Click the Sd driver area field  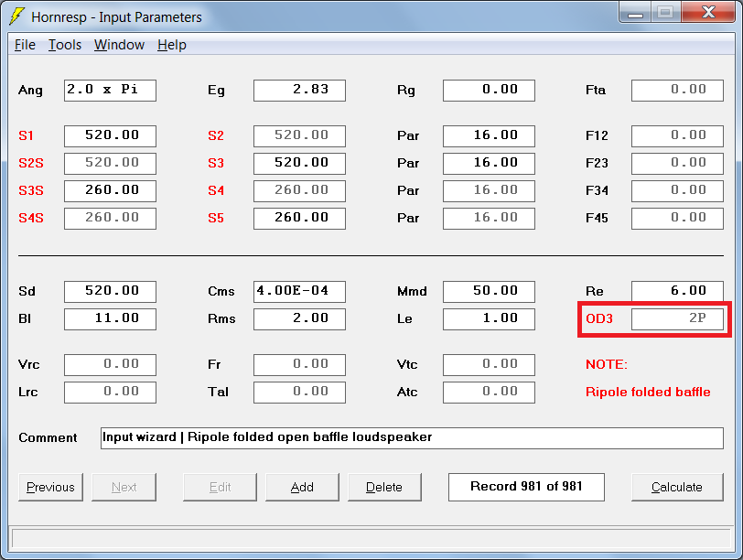pyautogui.click(x=110, y=292)
